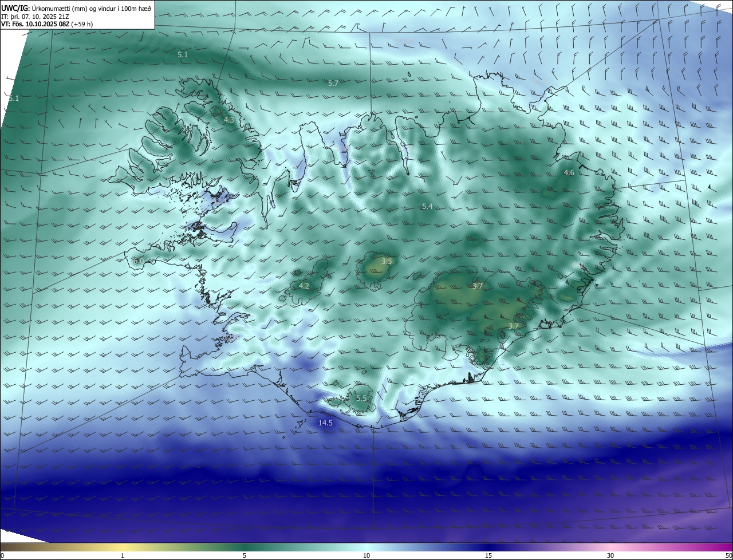Image resolution: width=733 pixels, height=560 pixels.
Task: Click the '10' tick on the color scale
Action: click(366, 555)
